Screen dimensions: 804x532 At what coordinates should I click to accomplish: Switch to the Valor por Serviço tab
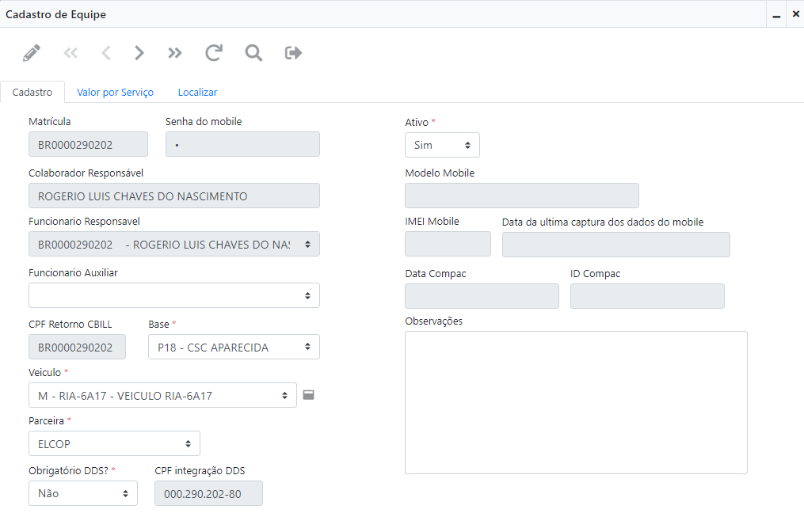click(115, 93)
